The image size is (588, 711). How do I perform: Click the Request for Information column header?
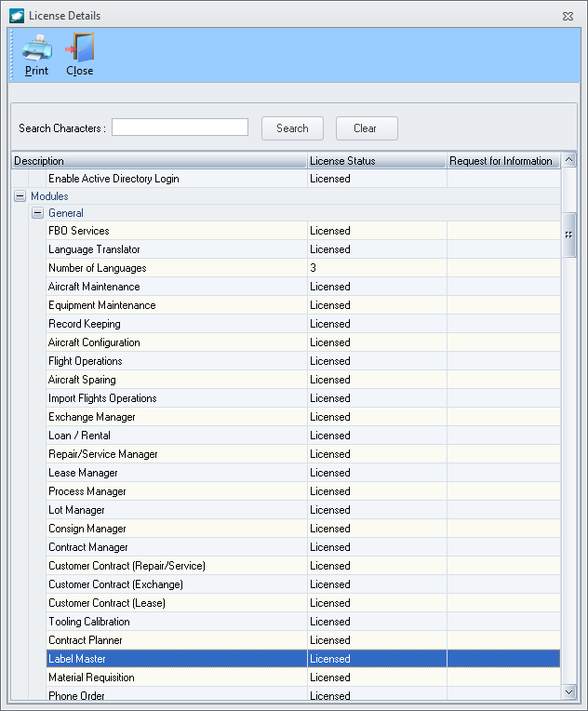(503, 160)
